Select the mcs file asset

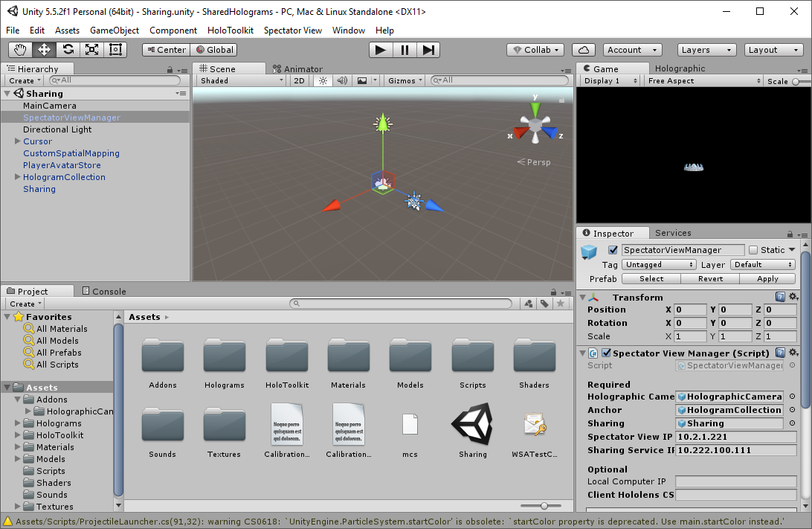[x=410, y=431]
